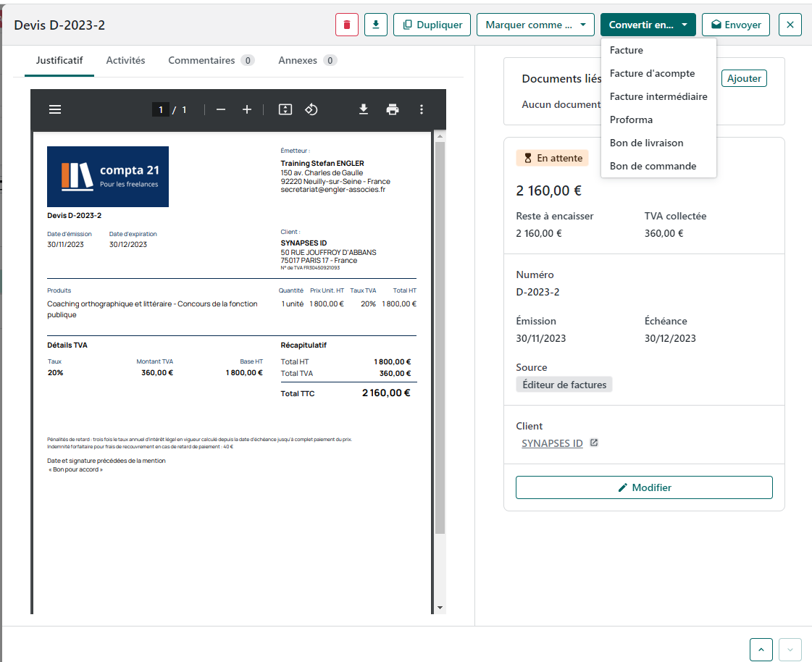The image size is (812, 662).
Task: Toggle fit to page icon in PDF toolbar
Action: click(285, 109)
